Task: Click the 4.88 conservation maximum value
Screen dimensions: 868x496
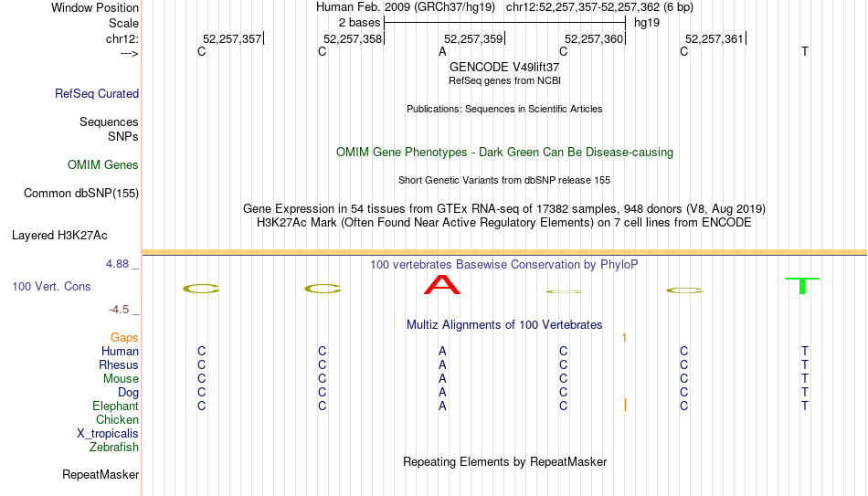Action: (x=117, y=264)
